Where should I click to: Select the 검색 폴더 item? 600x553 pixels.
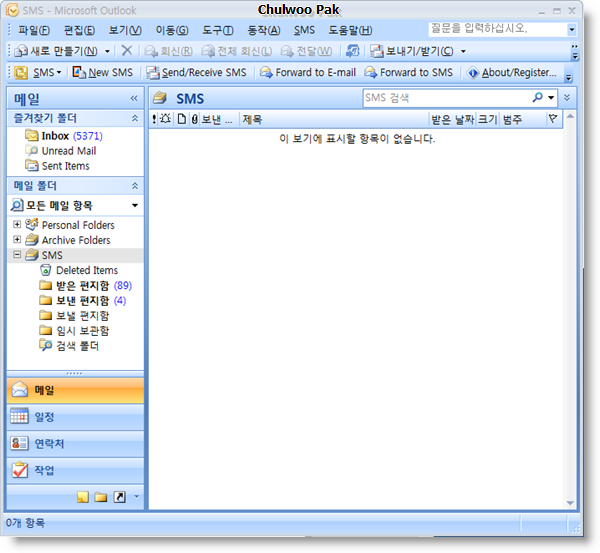tap(69, 346)
